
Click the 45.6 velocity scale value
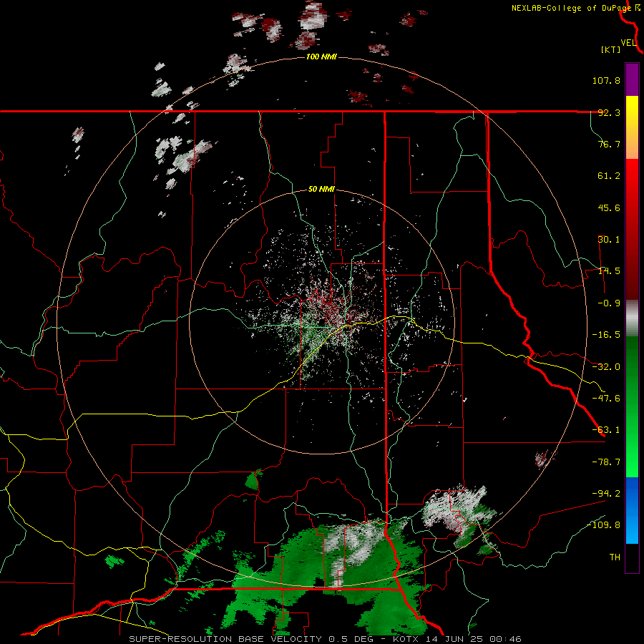pos(609,208)
